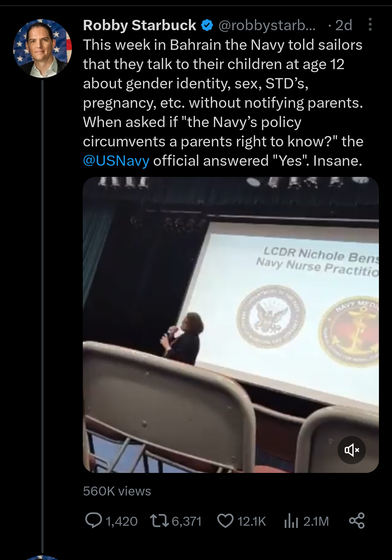Play the embedded Navy presentation video
Viewport: 392px width, 560px height.
pos(231,325)
